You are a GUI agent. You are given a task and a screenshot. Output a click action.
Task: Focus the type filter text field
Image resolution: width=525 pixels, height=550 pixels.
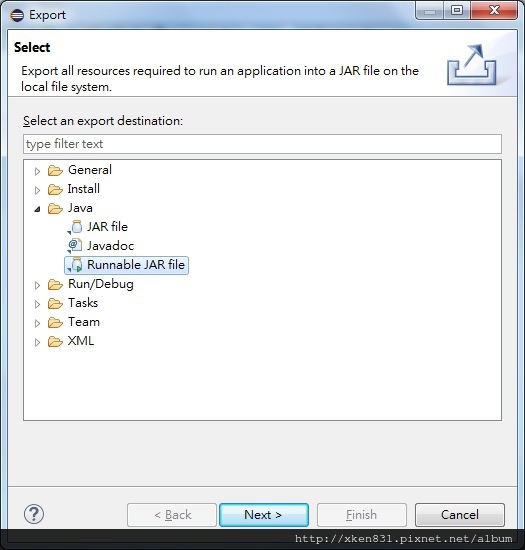262,144
